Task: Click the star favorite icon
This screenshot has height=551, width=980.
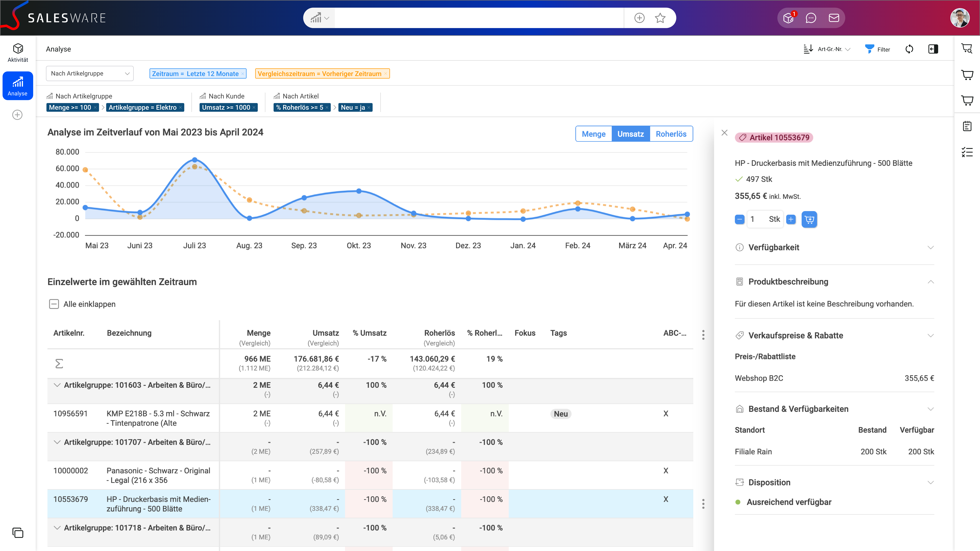Action: point(660,18)
